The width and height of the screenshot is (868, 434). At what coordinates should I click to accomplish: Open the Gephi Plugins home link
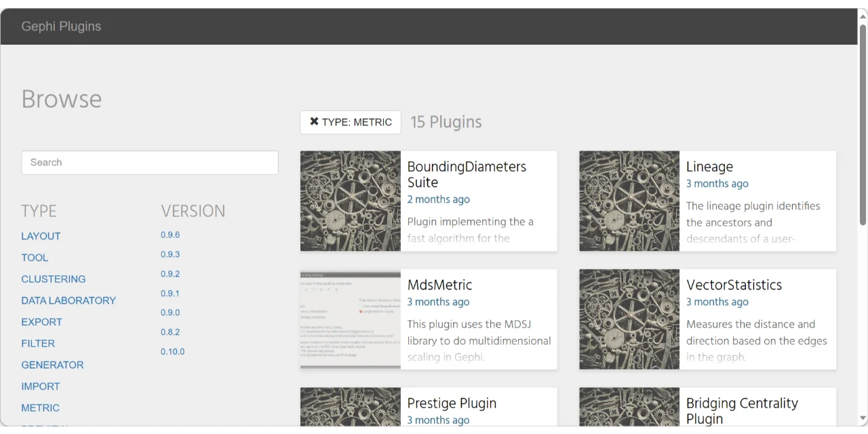61,26
